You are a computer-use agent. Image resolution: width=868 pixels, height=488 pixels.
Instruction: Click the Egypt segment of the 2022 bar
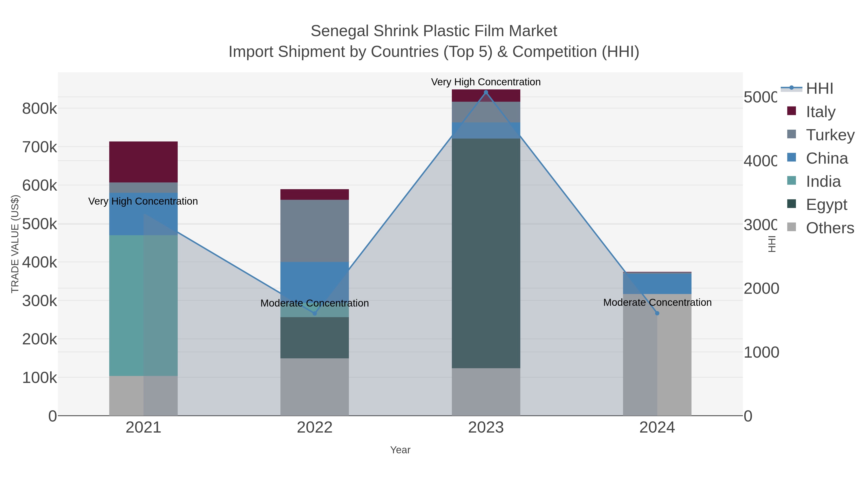(x=315, y=338)
